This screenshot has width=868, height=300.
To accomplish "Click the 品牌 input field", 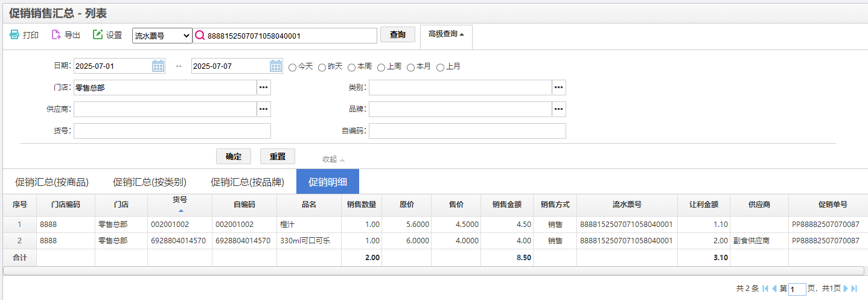I will click(461, 109).
